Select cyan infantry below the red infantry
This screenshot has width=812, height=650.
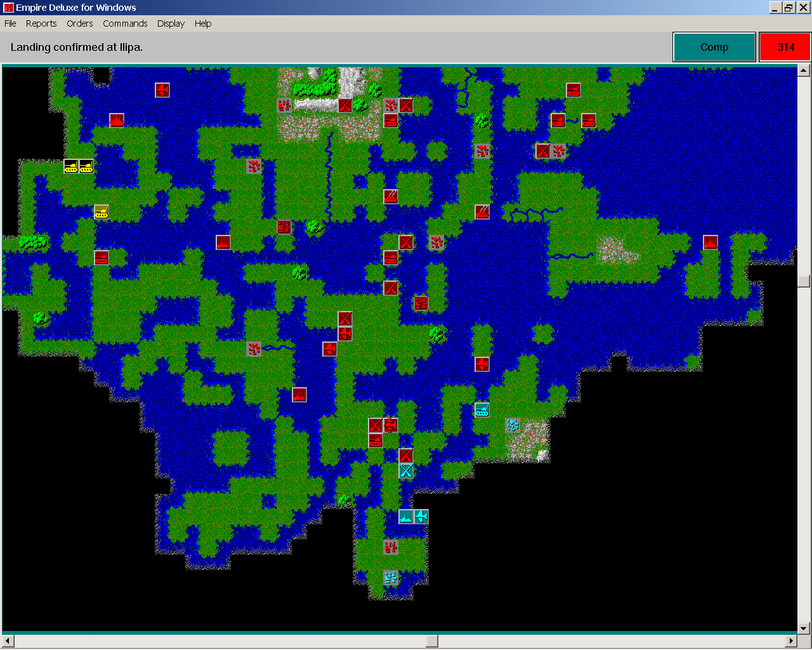[x=406, y=471]
